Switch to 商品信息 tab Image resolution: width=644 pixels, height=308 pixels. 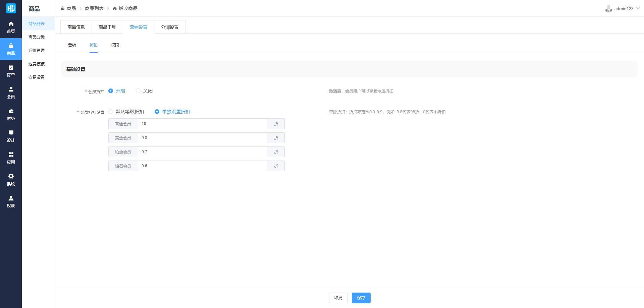tap(76, 27)
